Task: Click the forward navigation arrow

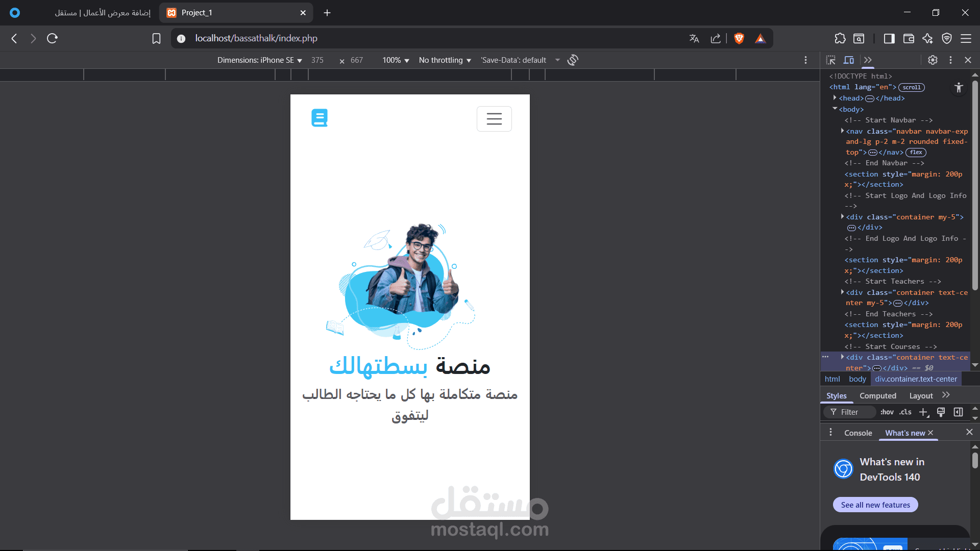Action: (x=33, y=38)
